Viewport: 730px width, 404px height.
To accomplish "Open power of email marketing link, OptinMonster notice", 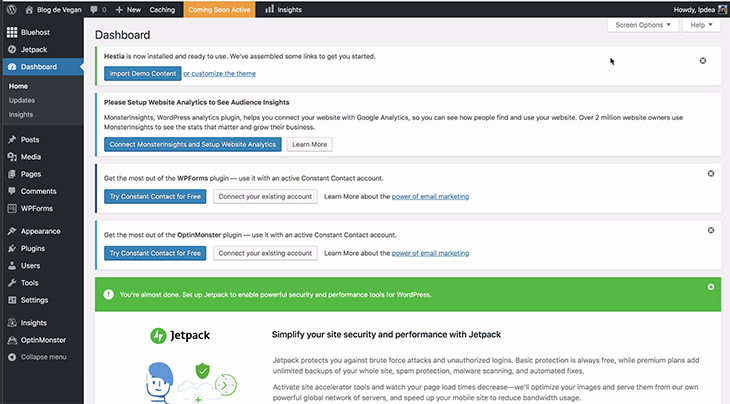I will pos(430,253).
